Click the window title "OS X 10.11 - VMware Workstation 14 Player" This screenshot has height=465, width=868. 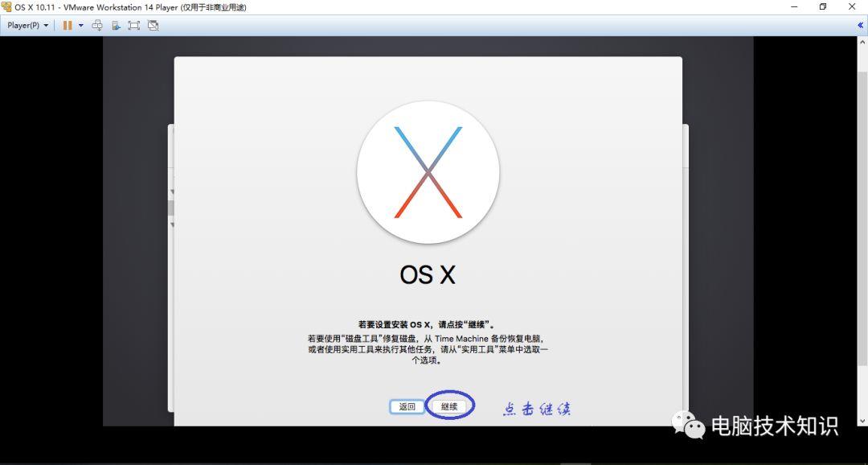(130, 7)
